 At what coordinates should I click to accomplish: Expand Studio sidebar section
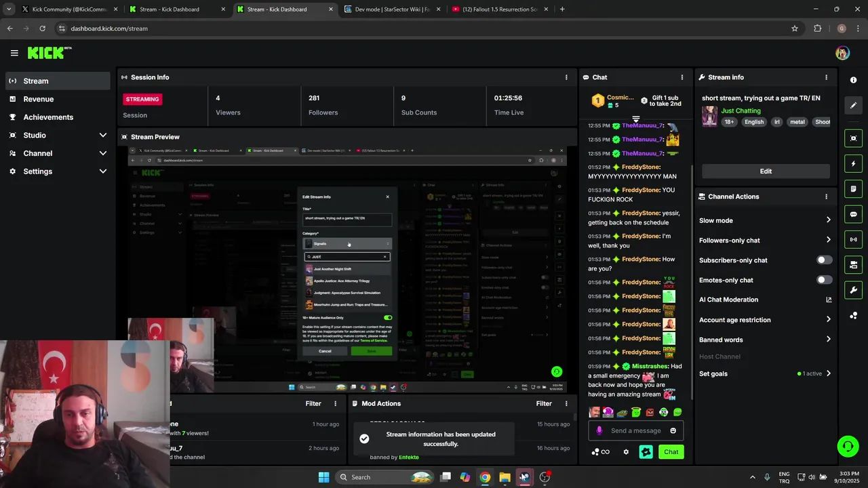coord(103,135)
